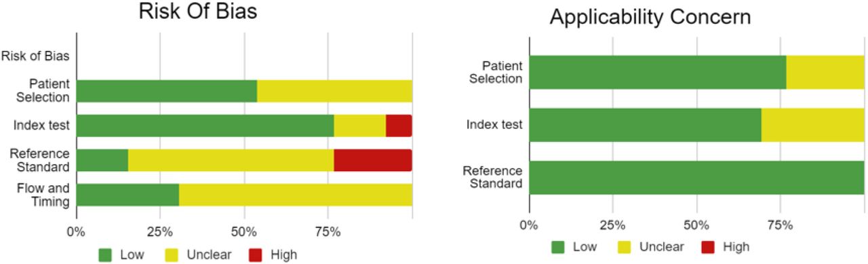Click the red High legend swatch under Risk Of Bias
This screenshot has width=868, height=264.
256,254
